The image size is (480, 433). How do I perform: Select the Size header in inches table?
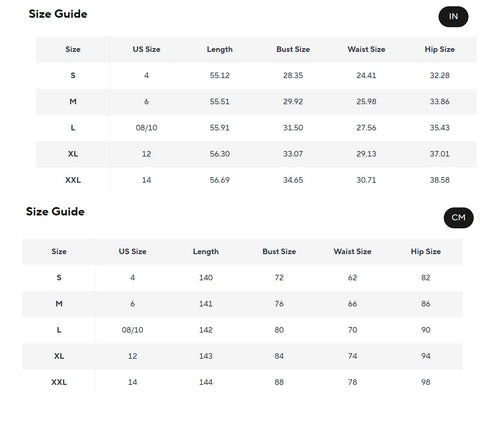[73, 49]
